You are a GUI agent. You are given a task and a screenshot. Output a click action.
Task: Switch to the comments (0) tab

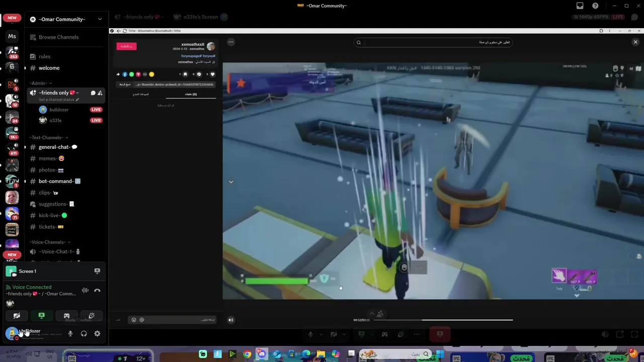pos(191,94)
